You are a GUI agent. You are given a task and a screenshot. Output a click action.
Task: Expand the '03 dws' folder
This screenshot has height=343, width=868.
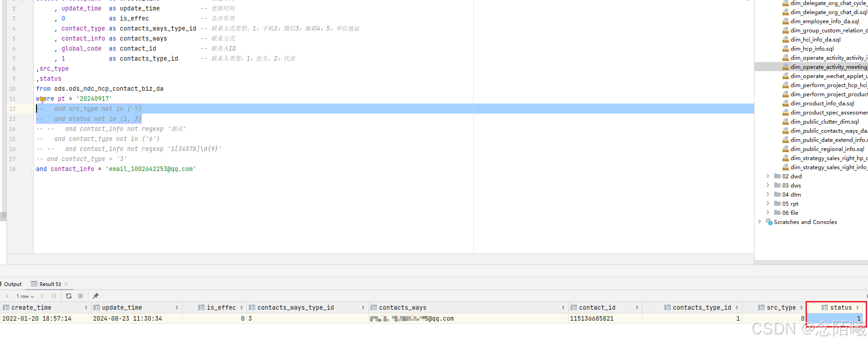coord(768,185)
